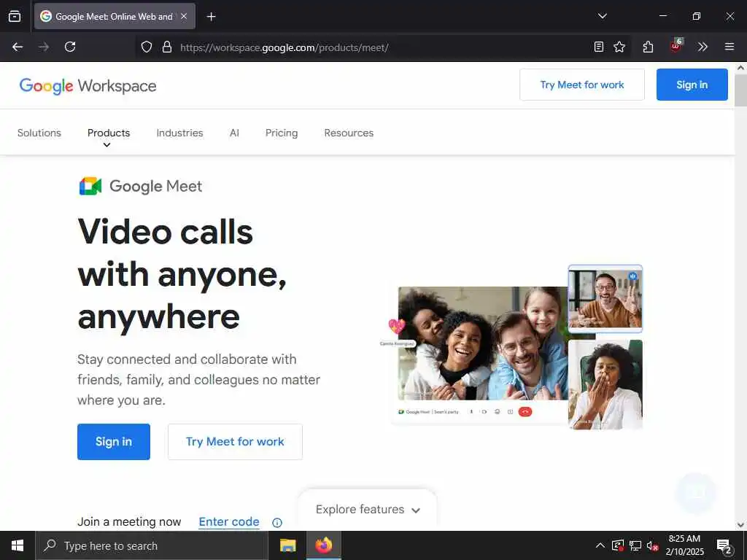
Task: Click Try Meet for work header button
Action: pyautogui.click(x=581, y=85)
